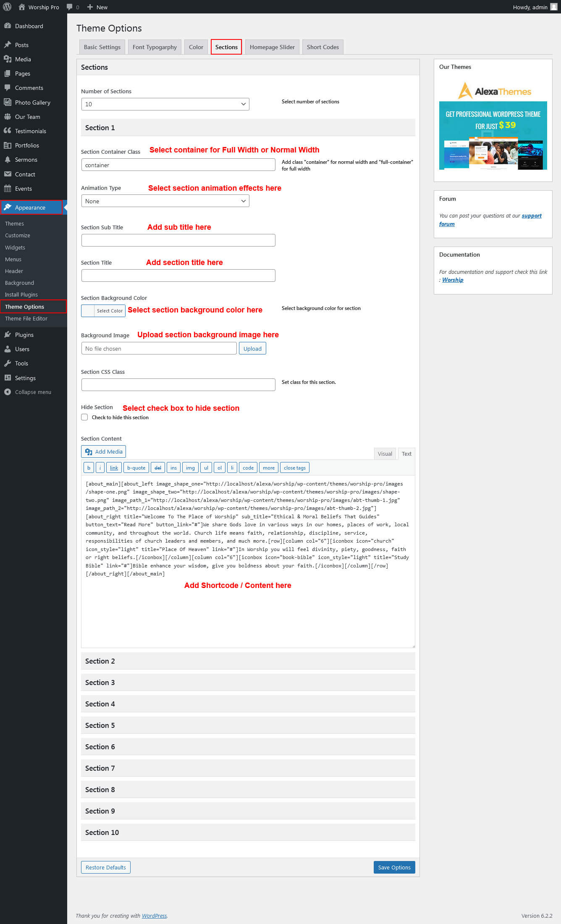Expand the Section 7 panel
Viewport: 561px width, 924px height.
click(248, 768)
